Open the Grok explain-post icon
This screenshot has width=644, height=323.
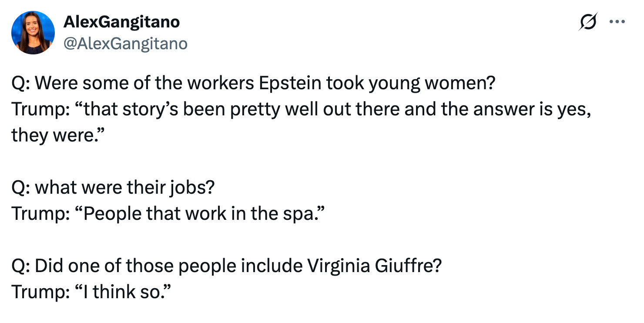[587, 22]
